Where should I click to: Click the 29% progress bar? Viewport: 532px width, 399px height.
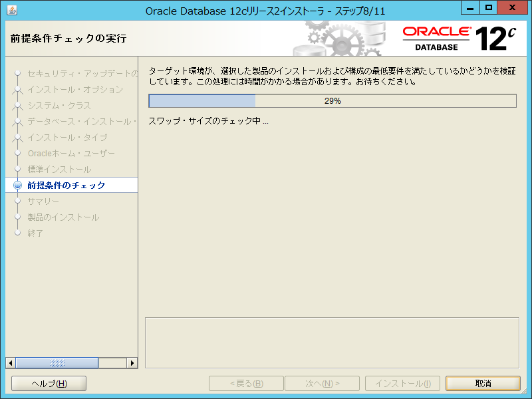[332, 101]
